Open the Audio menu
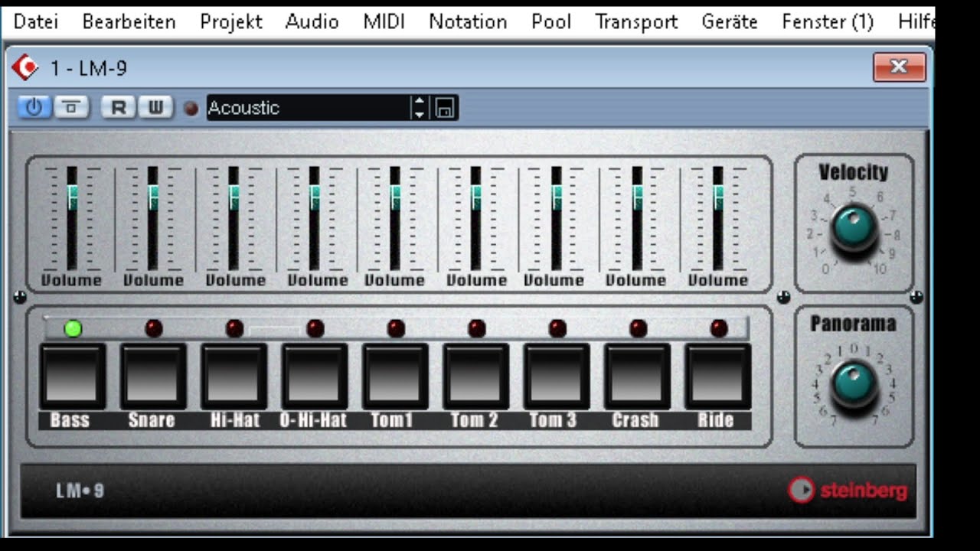 click(x=312, y=21)
